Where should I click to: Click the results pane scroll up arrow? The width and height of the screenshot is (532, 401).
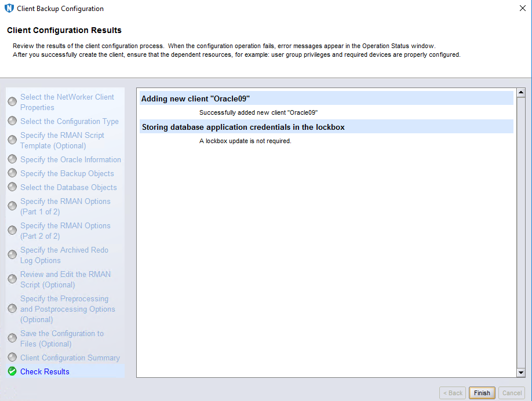coord(520,93)
